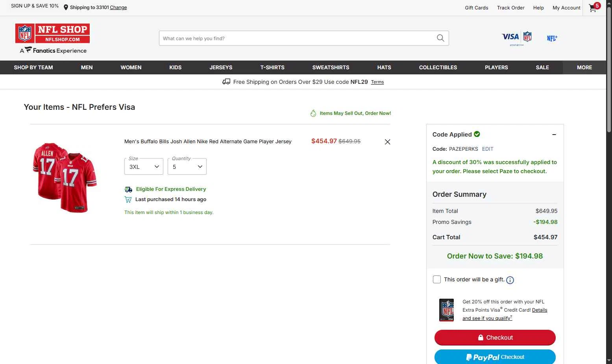The width and height of the screenshot is (612, 364).
Task: Click Sign Up & Save 10%
Action: [x=35, y=6]
